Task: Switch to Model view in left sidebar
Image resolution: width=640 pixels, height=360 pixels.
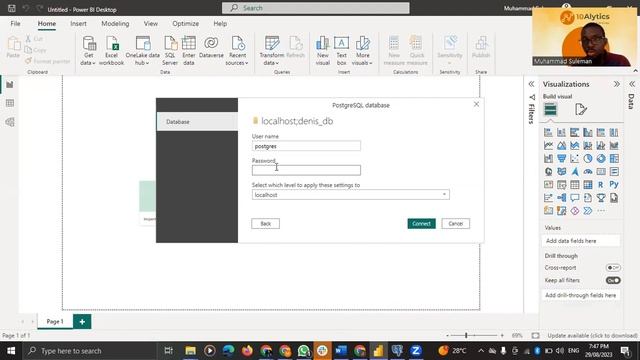Action: click(10, 122)
